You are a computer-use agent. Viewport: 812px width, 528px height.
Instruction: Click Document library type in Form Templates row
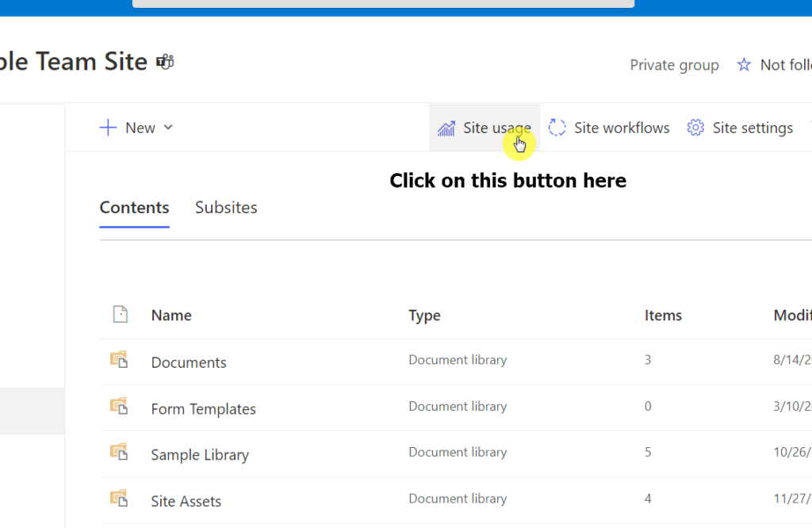458,407
